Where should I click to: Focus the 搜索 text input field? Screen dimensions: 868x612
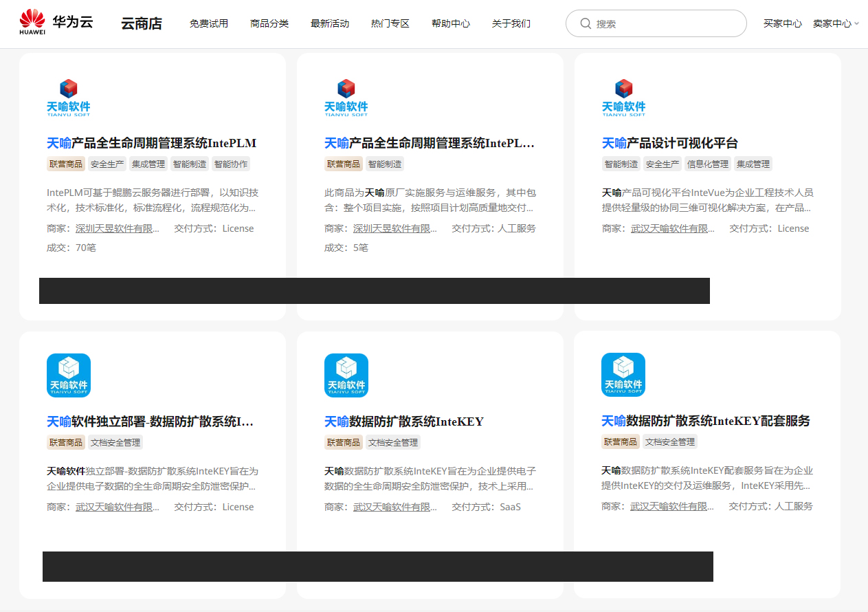tap(656, 23)
